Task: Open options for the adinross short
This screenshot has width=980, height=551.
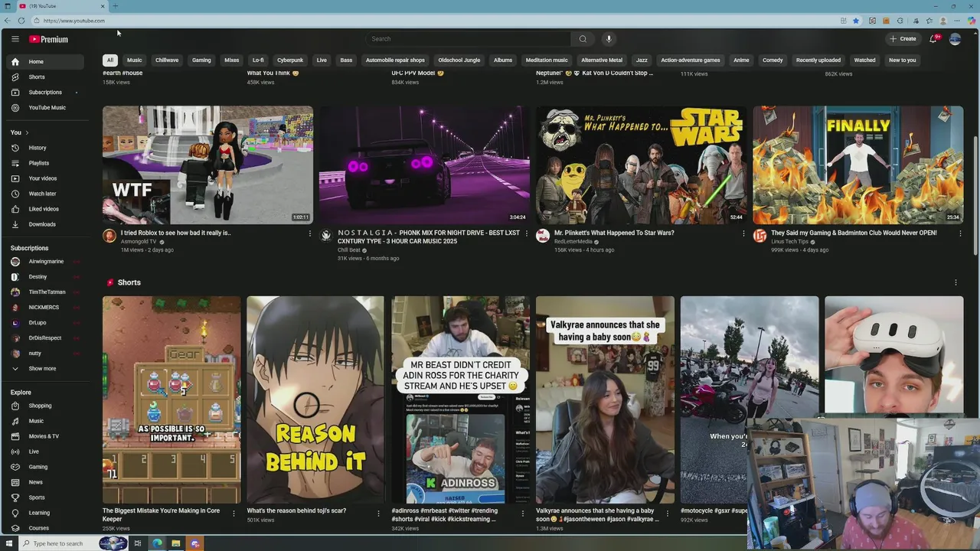Action: coord(523,513)
